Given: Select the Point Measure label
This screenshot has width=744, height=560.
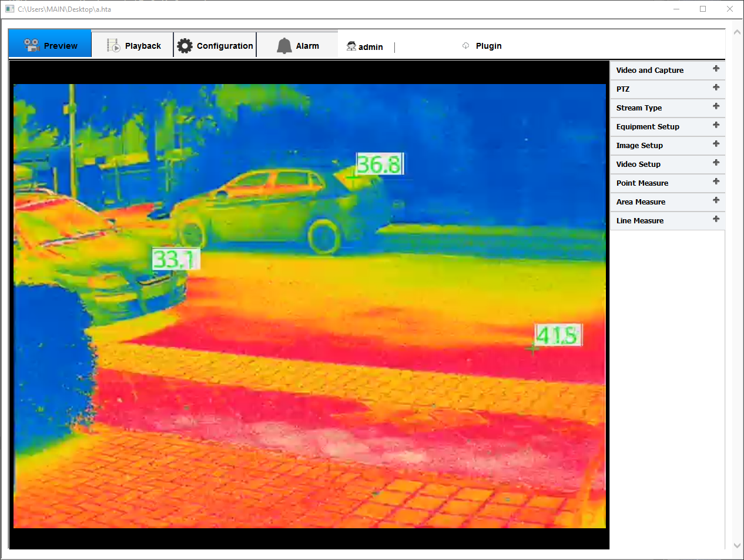Looking at the screenshot, I should point(642,183).
